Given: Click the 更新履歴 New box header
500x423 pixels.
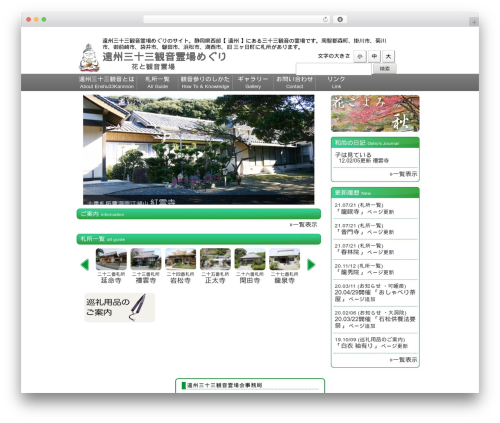Looking at the screenshot, I should (x=375, y=193).
